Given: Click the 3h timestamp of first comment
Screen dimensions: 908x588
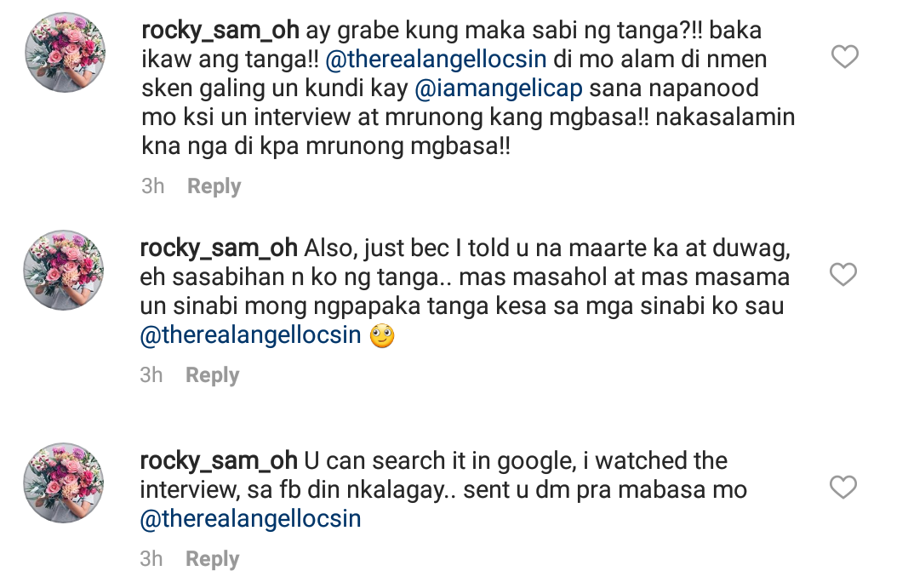Looking at the screenshot, I should pyautogui.click(x=153, y=186).
